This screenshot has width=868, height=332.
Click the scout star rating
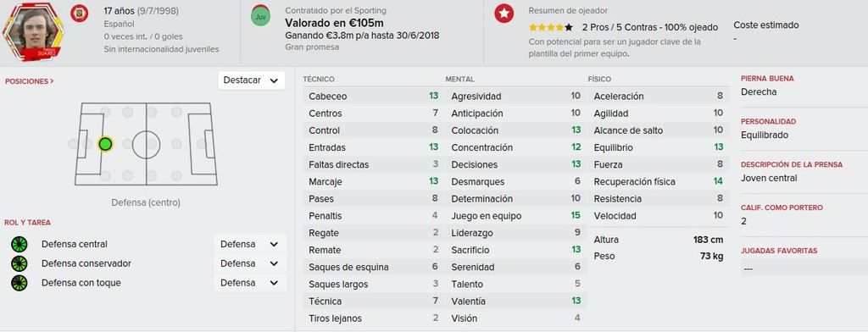(551, 27)
